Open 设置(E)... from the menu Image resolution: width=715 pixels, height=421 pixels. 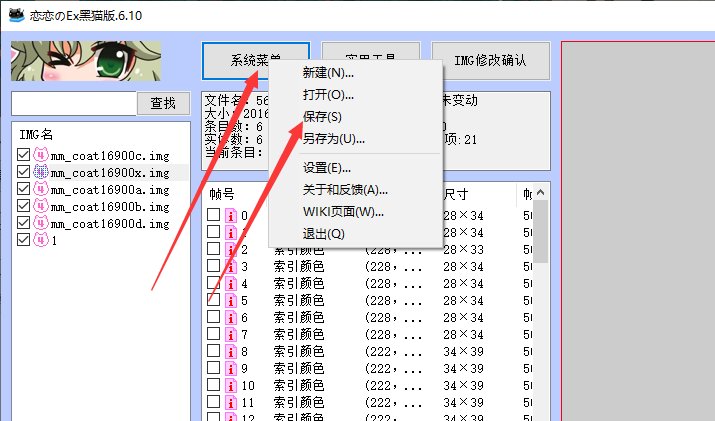pos(327,167)
